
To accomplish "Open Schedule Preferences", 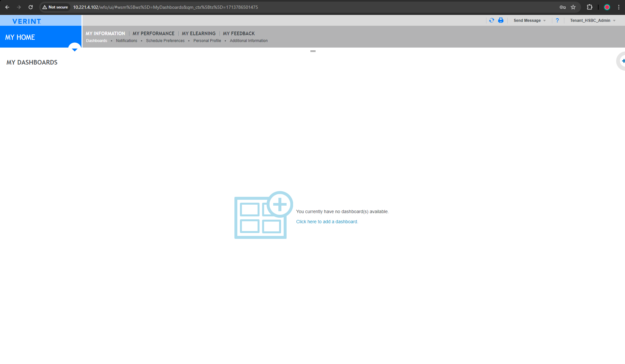I will coord(165,41).
